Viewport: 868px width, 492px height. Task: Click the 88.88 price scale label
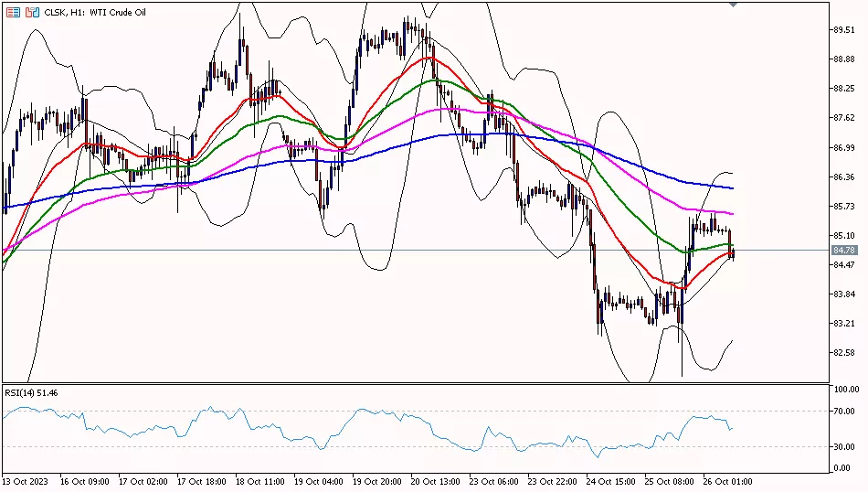844,59
